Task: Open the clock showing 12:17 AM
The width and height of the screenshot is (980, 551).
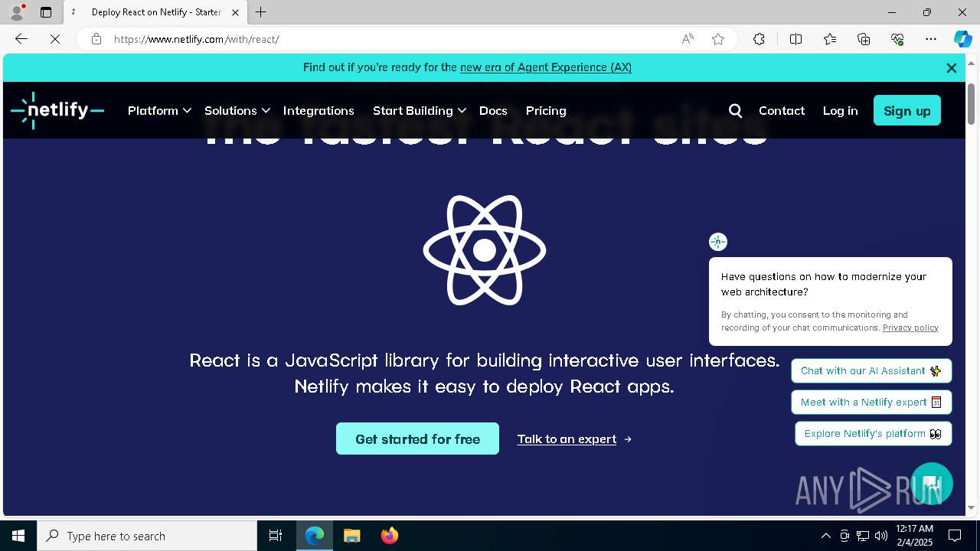Action: (x=914, y=536)
